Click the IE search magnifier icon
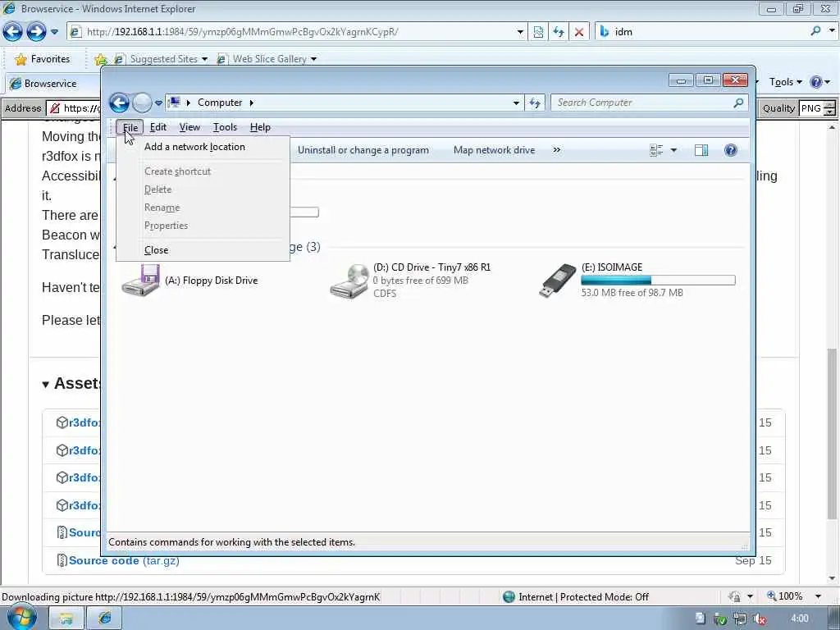Viewport: 840px width, 630px height. click(x=816, y=31)
